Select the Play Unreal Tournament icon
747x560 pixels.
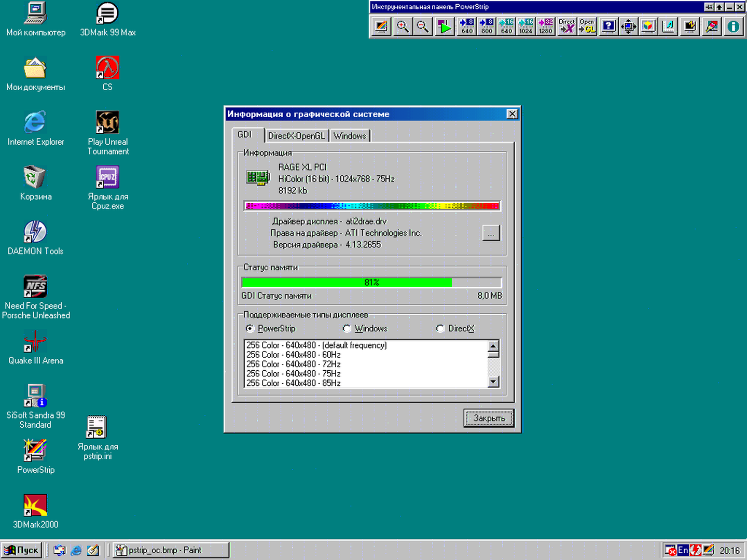click(107, 133)
